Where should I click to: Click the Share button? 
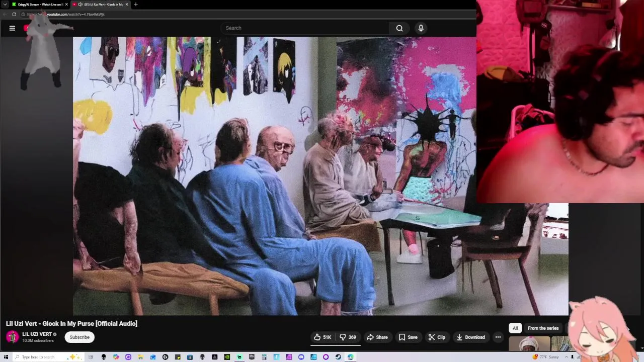click(377, 337)
